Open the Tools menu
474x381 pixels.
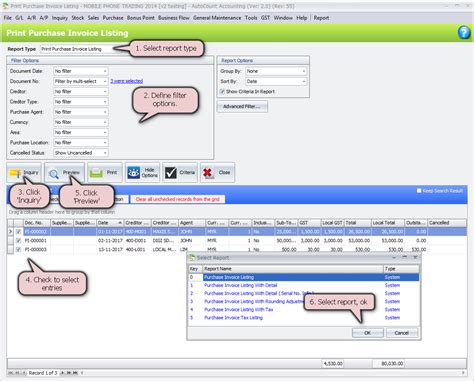point(251,18)
